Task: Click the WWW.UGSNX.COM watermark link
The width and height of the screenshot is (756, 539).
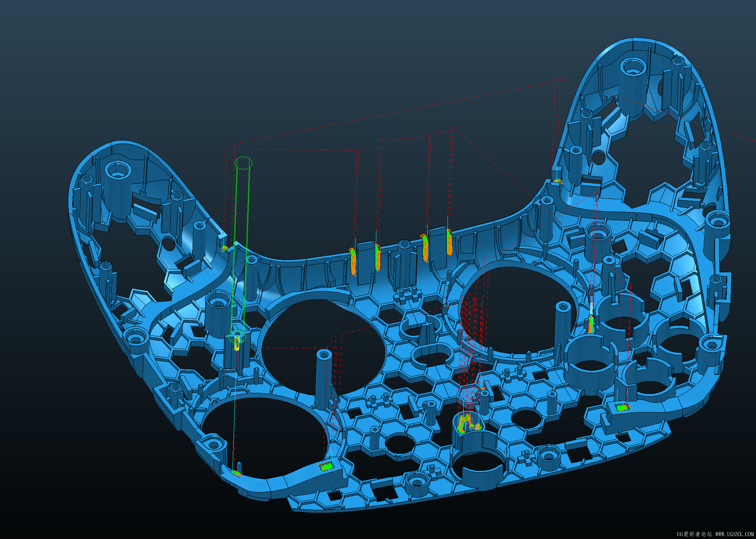Action: [734, 534]
